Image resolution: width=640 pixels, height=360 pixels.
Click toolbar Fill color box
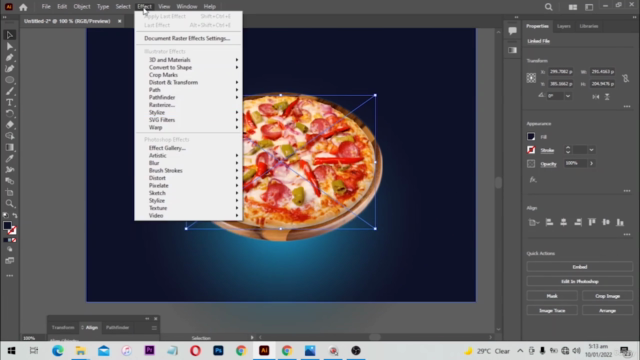7,226
